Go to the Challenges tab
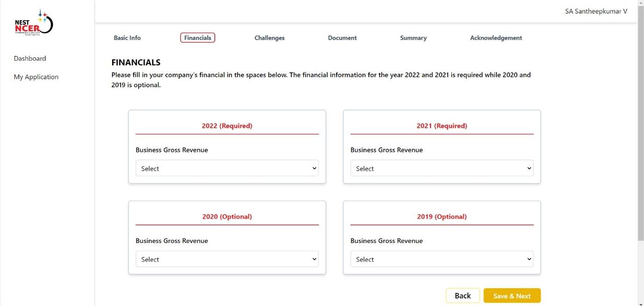This screenshot has width=644, height=306. [x=269, y=38]
